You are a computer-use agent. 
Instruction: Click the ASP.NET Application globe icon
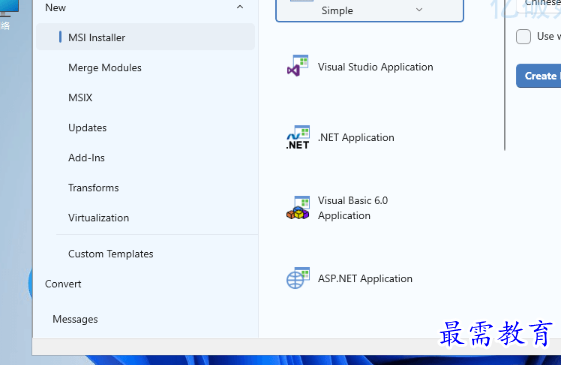pos(297,278)
